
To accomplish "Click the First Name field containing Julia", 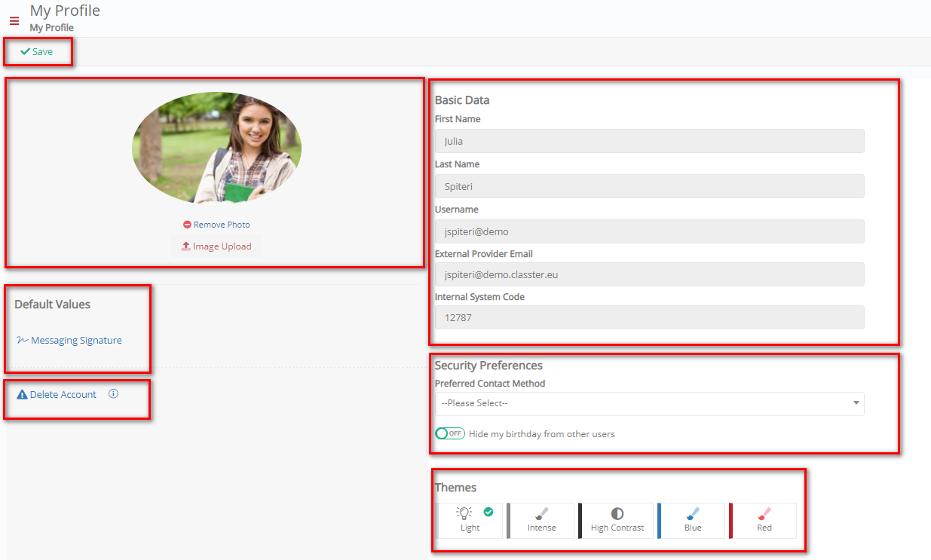I will coord(650,141).
